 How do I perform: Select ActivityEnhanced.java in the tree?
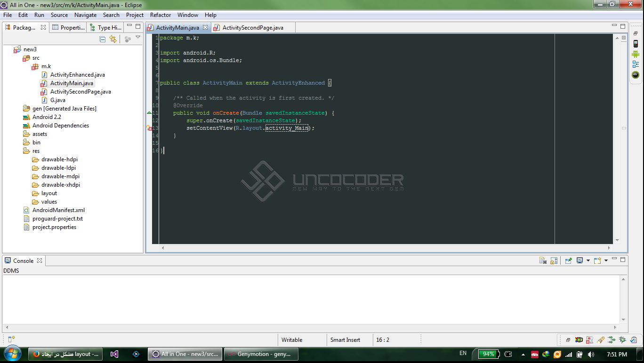pyautogui.click(x=73, y=75)
